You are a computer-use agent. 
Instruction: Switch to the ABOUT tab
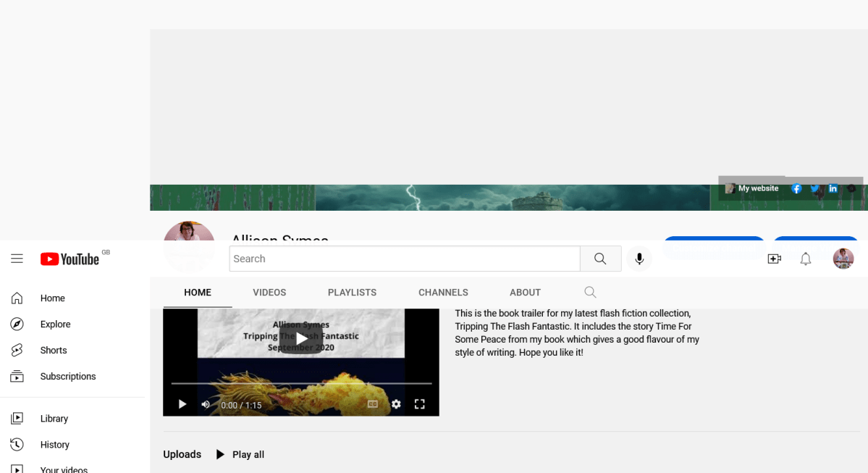(525, 293)
